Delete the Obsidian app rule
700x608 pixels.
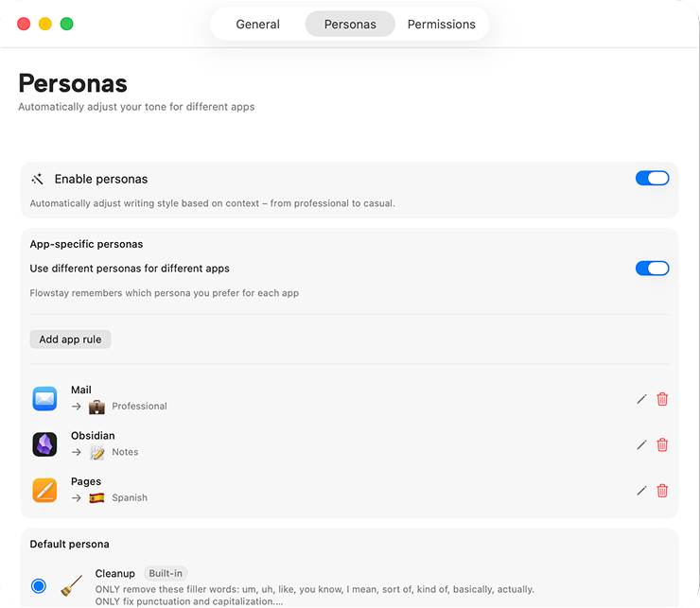[x=662, y=445]
